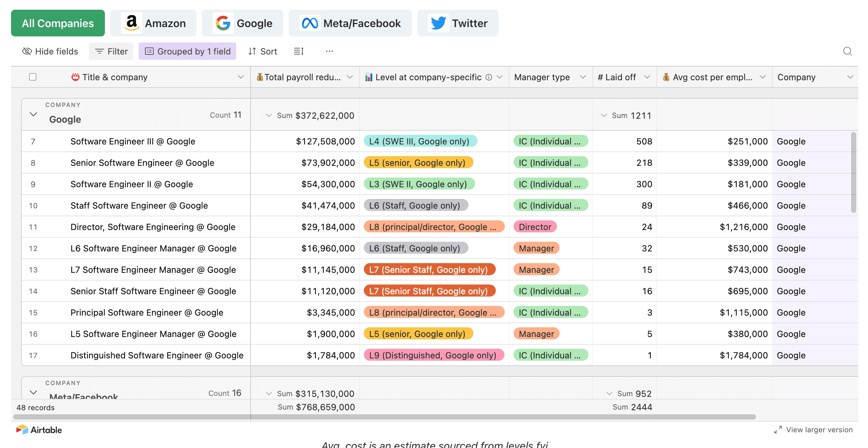Click the Twitter bird icon
The height and width of the screenshot is (448, 868).
pos(438,23)
